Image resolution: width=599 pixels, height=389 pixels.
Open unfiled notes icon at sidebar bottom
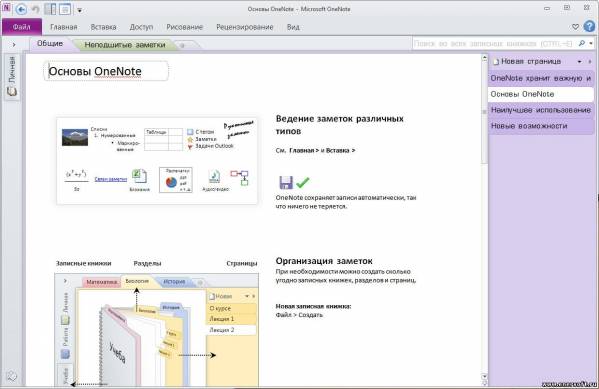tap(12, 376)
